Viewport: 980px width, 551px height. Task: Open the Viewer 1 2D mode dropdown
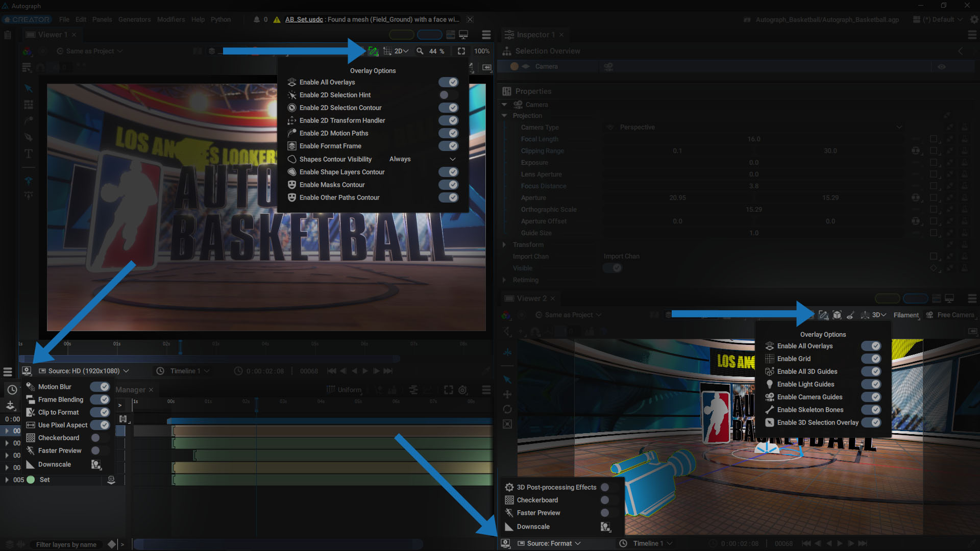pyautogui.click(x=401, y=51)
